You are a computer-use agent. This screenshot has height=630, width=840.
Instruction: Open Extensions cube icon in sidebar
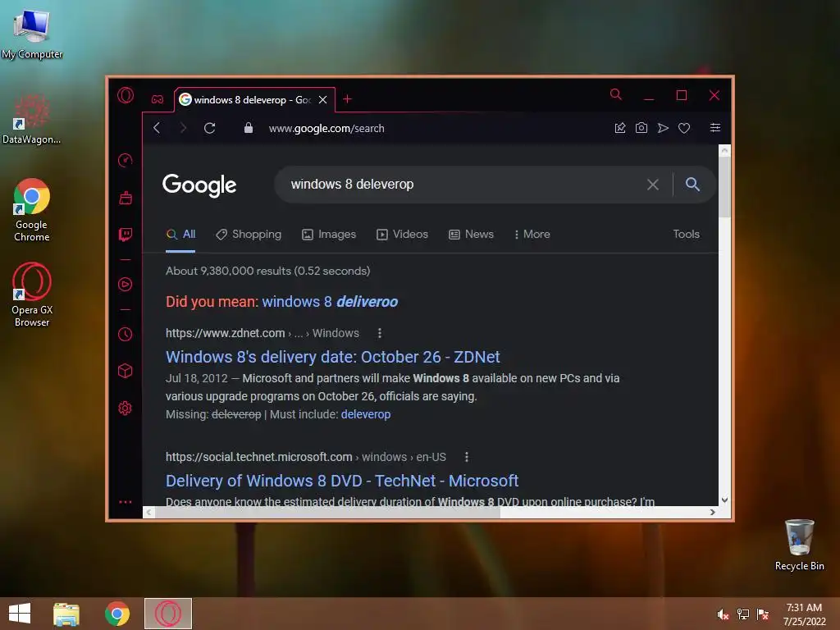126,371
